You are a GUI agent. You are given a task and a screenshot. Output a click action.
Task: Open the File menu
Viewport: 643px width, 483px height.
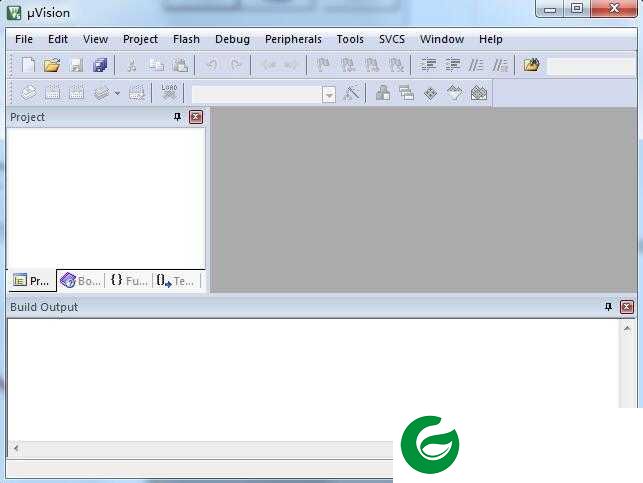pyautogui.click(x=24, y=39)
